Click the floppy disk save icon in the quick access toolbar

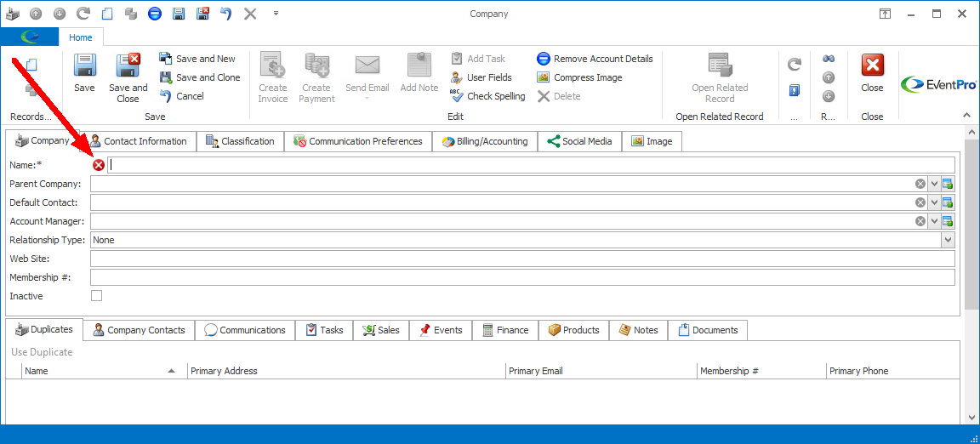(179, 14)
